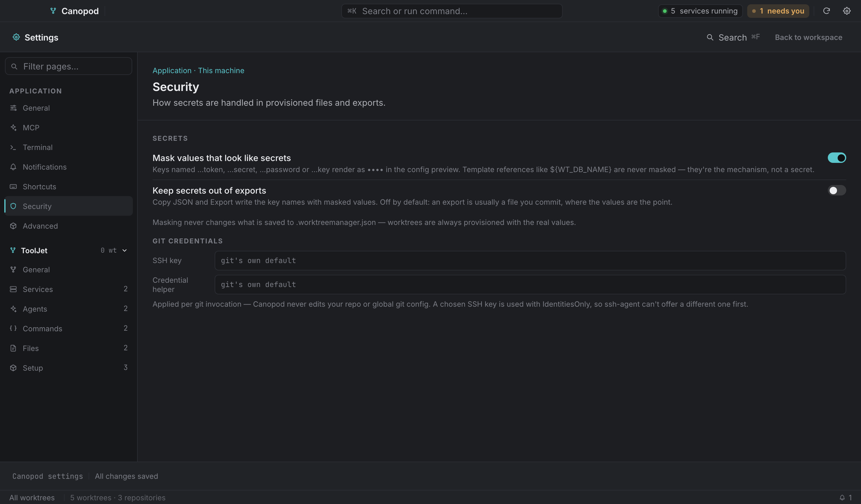The image size is (861, 504).
Task: Click Back to workspace
Action: point(808,37)
